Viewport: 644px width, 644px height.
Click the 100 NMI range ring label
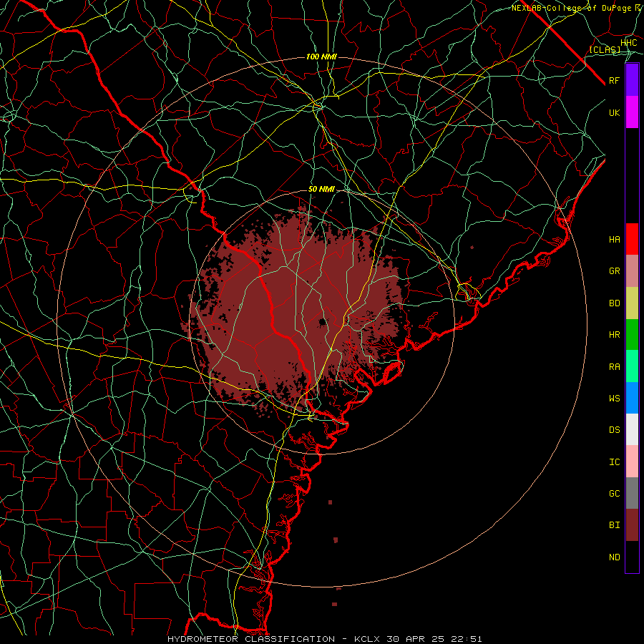point(321,57)
